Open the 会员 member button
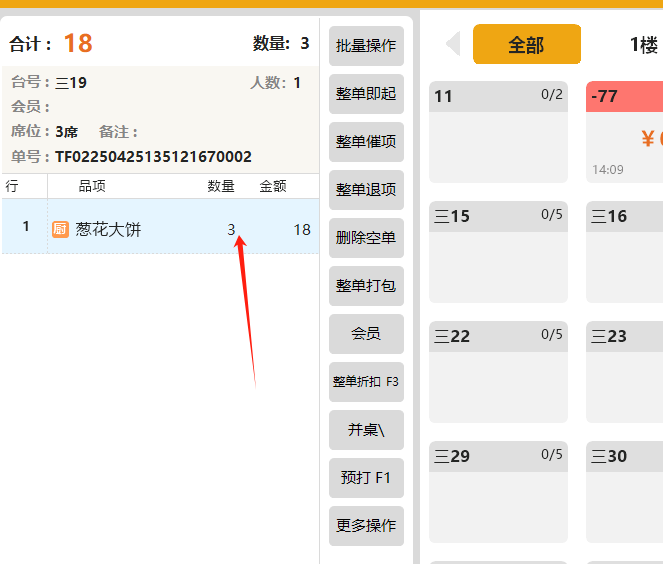This screenshot has height=564, width=663. pos(366,334)
